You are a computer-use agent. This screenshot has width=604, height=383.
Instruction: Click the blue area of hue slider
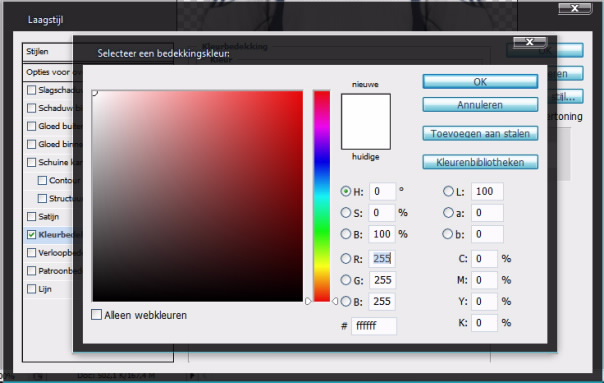[x=322, y=162]
